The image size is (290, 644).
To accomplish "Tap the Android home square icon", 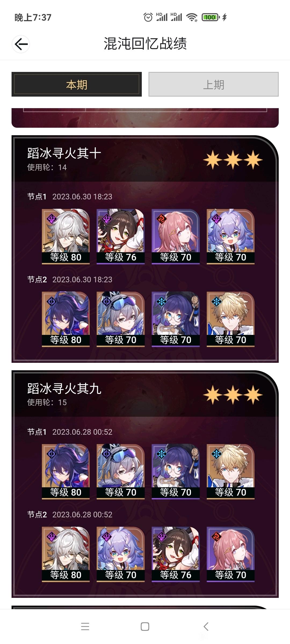I will point(145,627).
